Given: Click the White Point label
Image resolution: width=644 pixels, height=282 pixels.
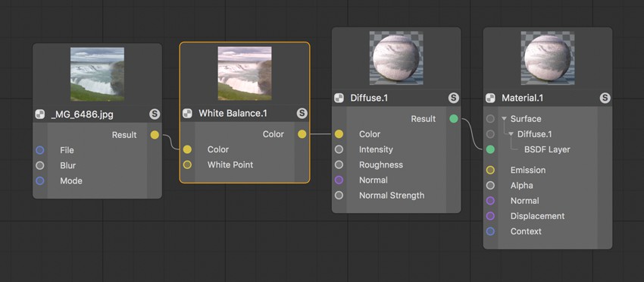Looking at the screenshot, I should 230,164.
